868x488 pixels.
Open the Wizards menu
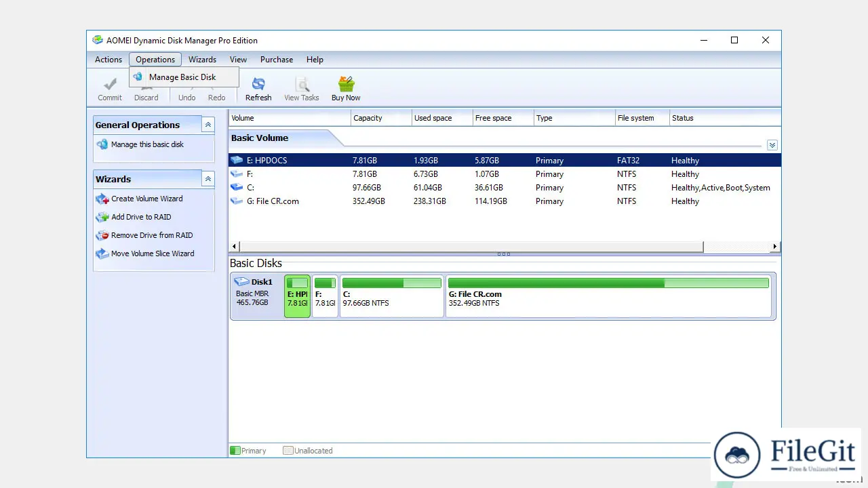point(202,60)
